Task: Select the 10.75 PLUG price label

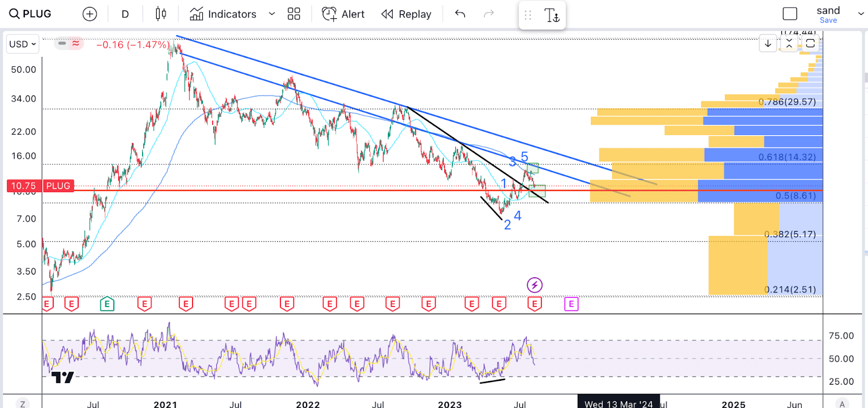Action: point(41,186)
